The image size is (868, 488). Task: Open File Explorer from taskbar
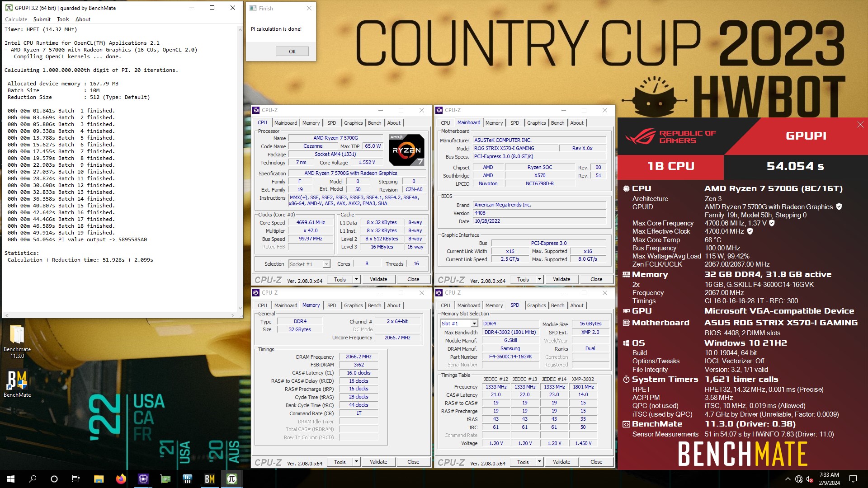[x=99, y=479]
